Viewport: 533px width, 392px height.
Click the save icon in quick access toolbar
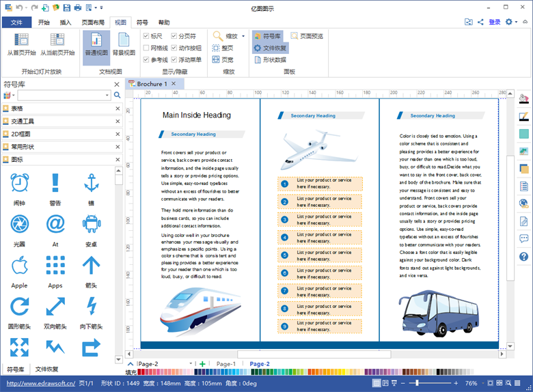[x=66, y=8]
